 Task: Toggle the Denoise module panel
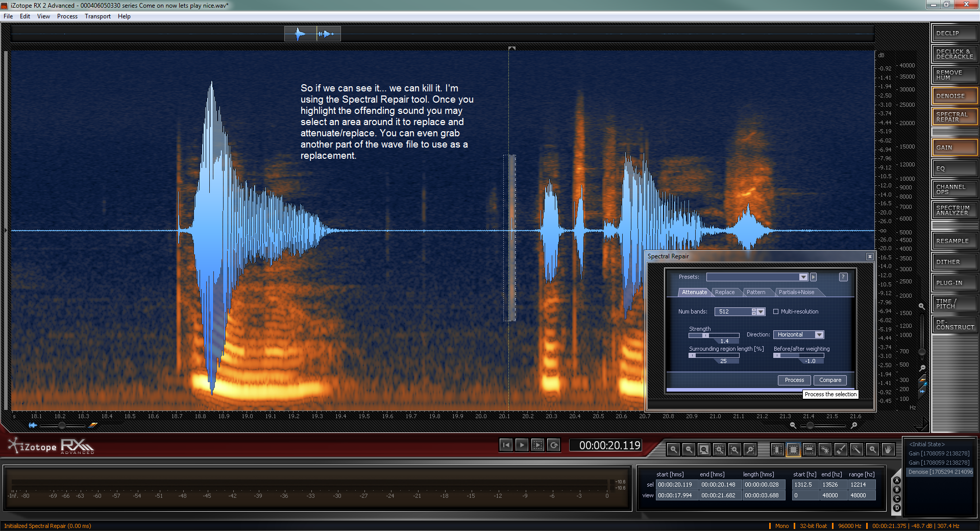click(x=954, y=96)
